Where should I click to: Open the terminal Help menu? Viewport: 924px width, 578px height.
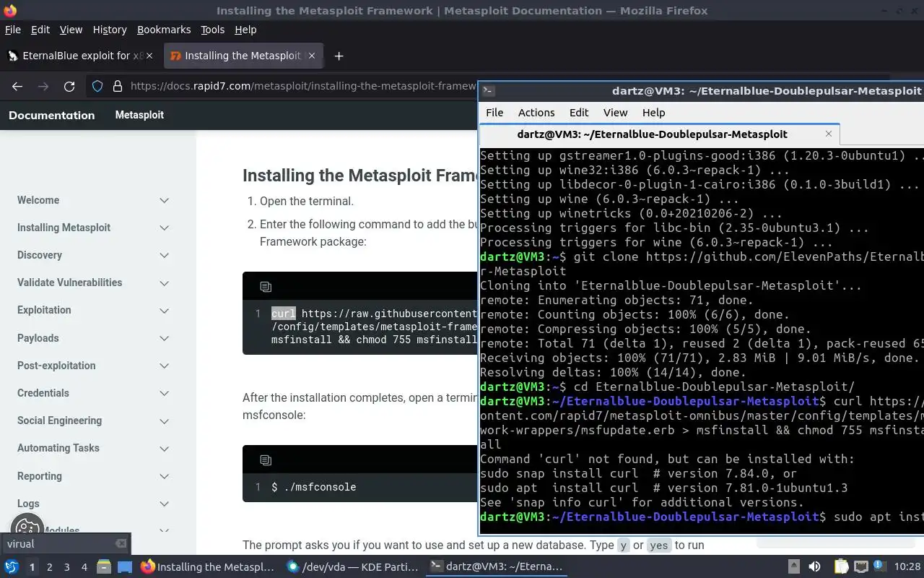(653, 113)
